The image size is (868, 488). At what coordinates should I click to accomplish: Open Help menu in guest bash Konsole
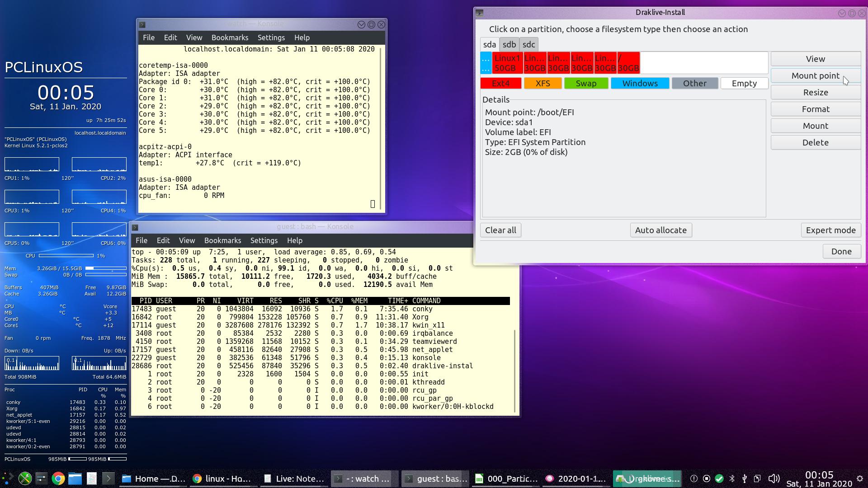[294, 240]
